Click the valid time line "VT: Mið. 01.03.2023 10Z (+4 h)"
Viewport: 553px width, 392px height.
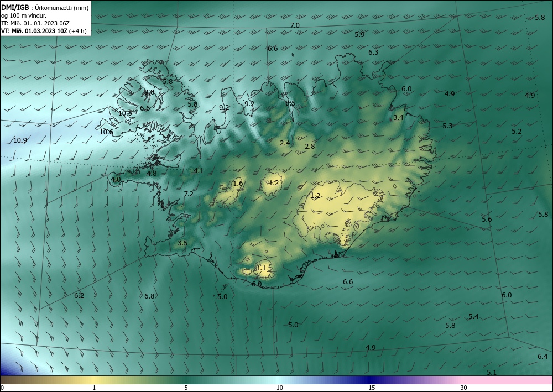(x=44, y=31)
